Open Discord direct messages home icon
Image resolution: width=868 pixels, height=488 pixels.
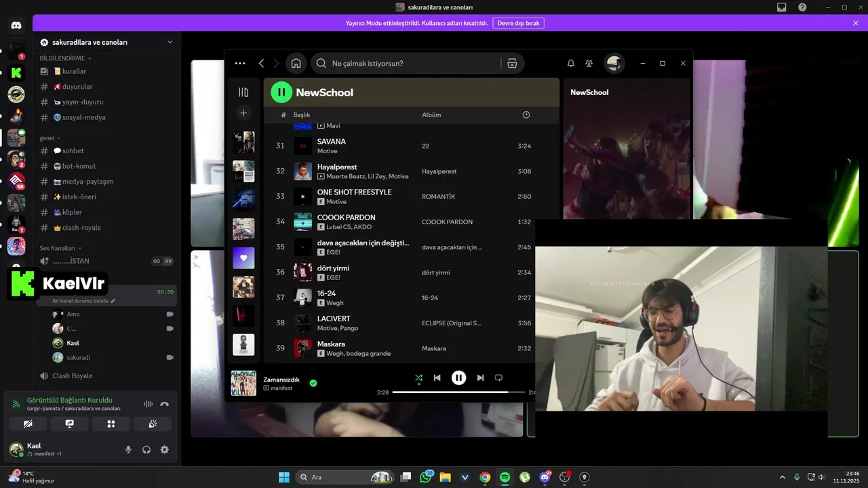(x=16, y=26)
